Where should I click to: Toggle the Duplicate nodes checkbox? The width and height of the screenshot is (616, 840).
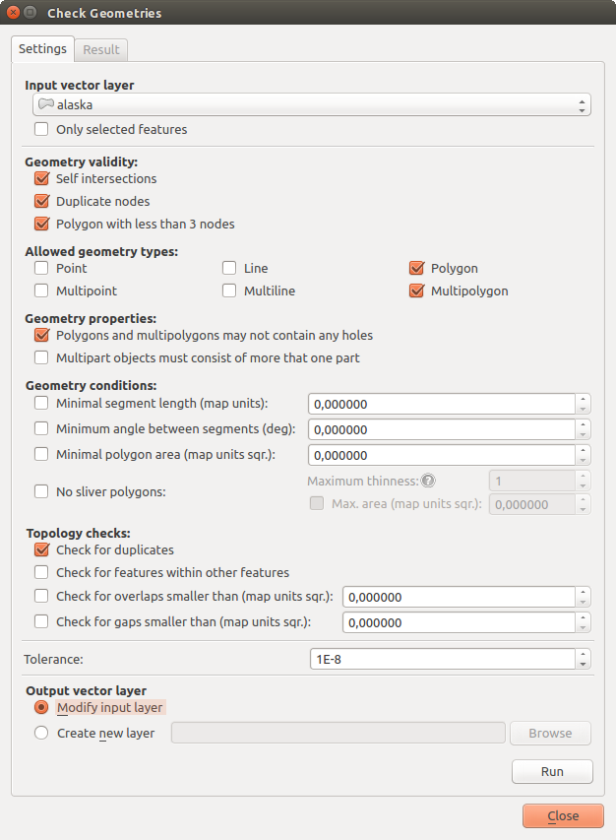coord(41,201)
